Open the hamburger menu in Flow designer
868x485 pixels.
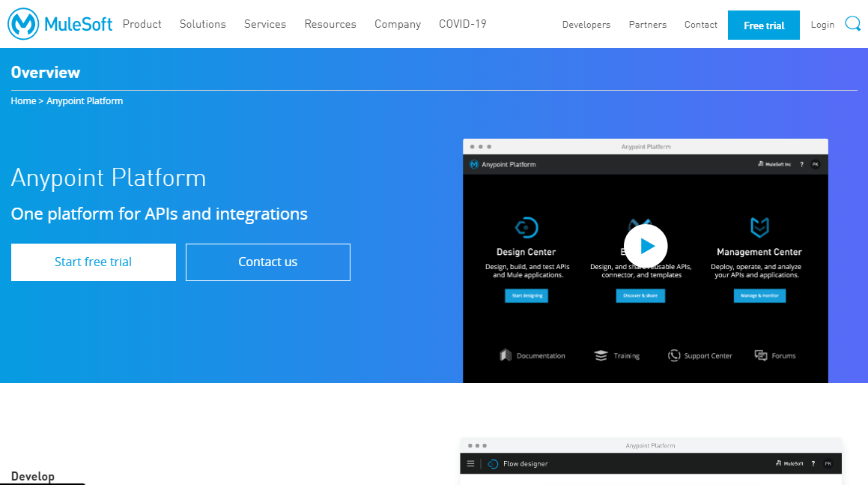(x=470, y=463)
